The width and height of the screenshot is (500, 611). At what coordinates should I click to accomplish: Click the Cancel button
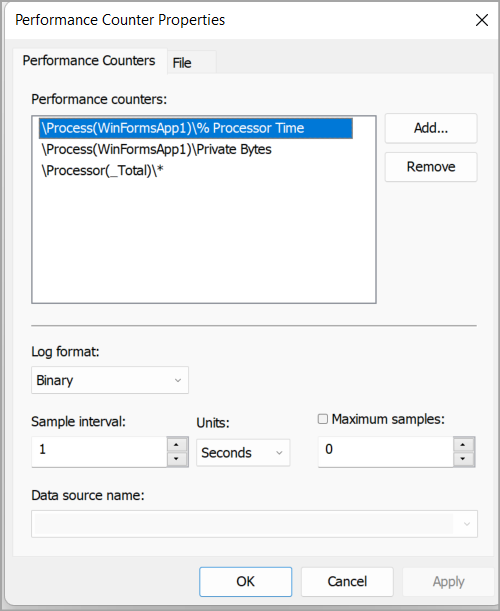pos(347,581)
